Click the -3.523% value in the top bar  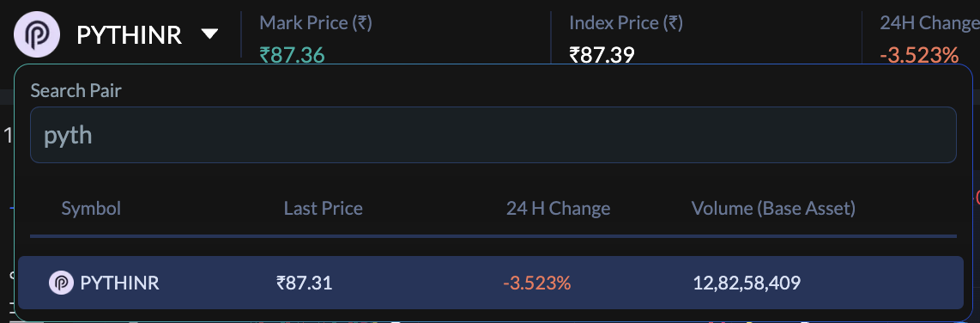(919, 56)
